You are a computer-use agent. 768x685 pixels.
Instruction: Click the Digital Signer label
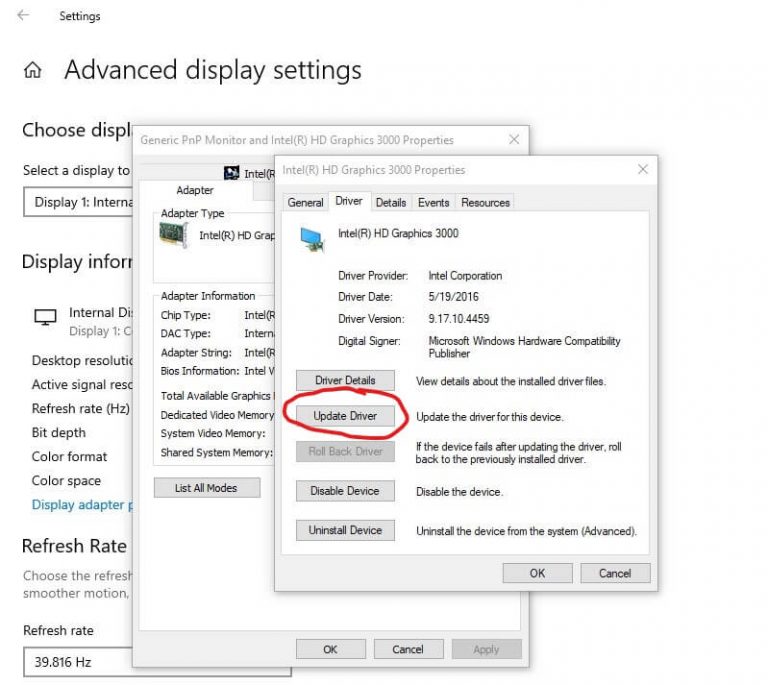point(369,341)
